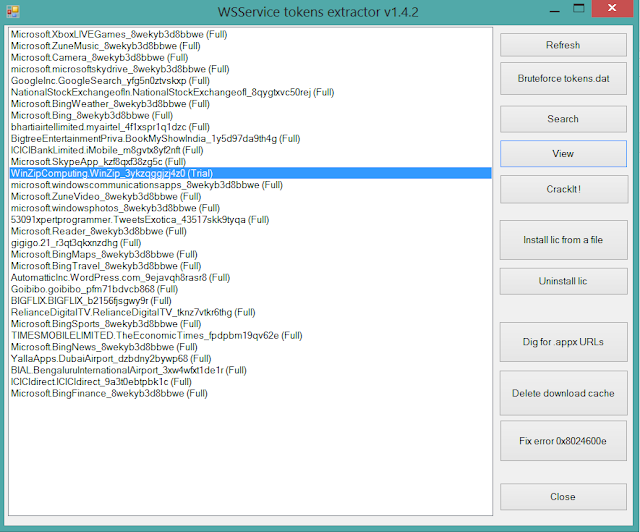
Task: Click Delete download cache button
Action: coord(563,393)
